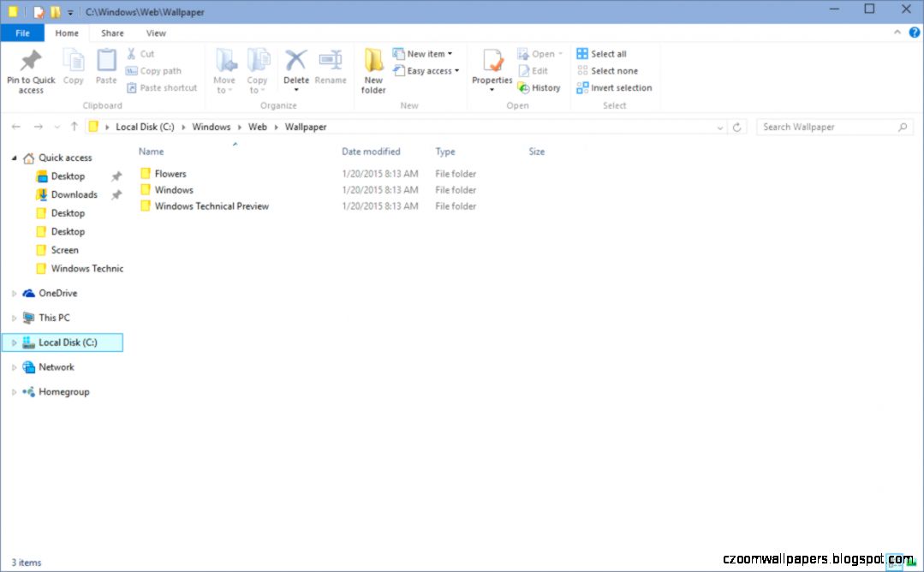
Task: Switch to the View tab
Action: pos(155,33)
